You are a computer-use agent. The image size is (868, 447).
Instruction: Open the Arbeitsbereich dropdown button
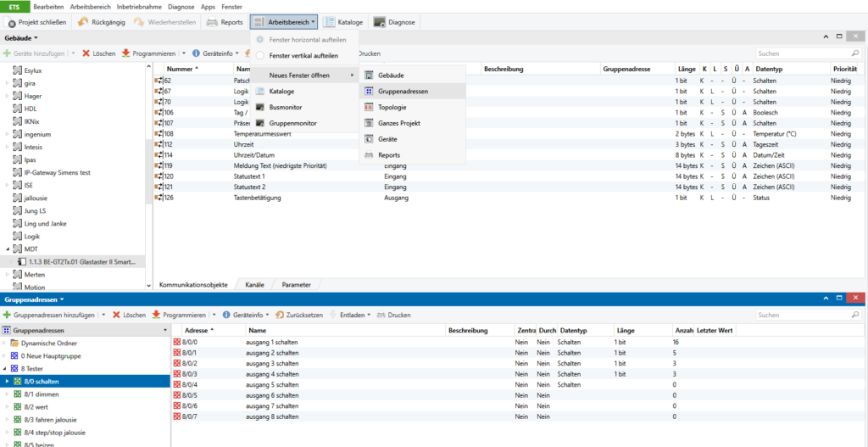tap(284, 22)
